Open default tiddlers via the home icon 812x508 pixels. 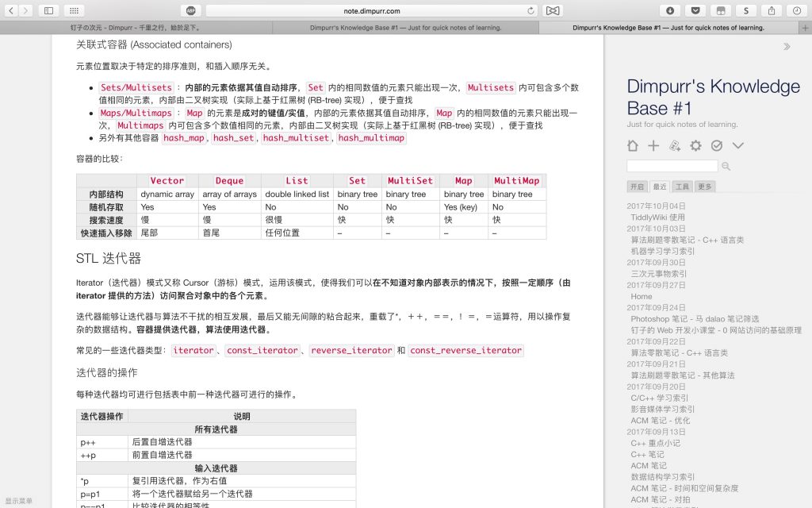tap(632, 146)
